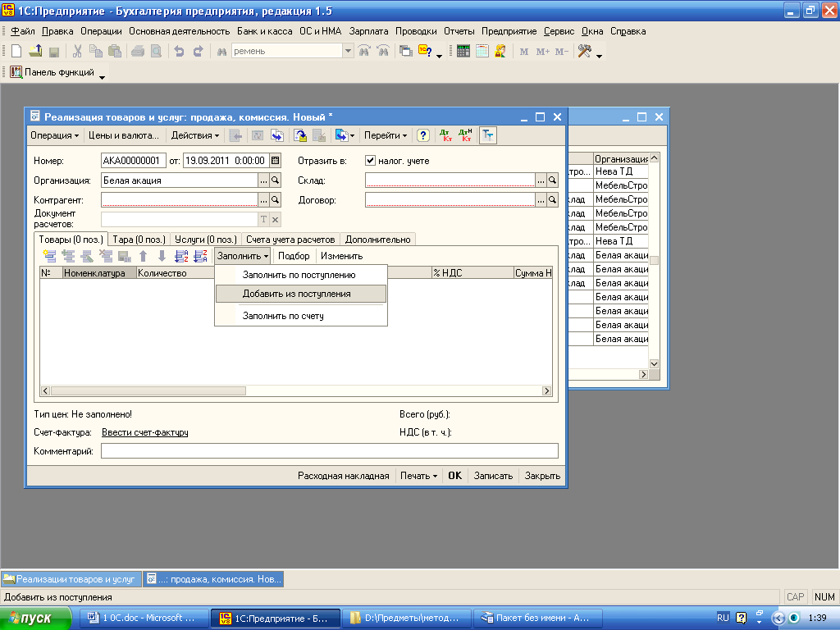
Task: Open the 1C help question icon
Action: [425, 52]
